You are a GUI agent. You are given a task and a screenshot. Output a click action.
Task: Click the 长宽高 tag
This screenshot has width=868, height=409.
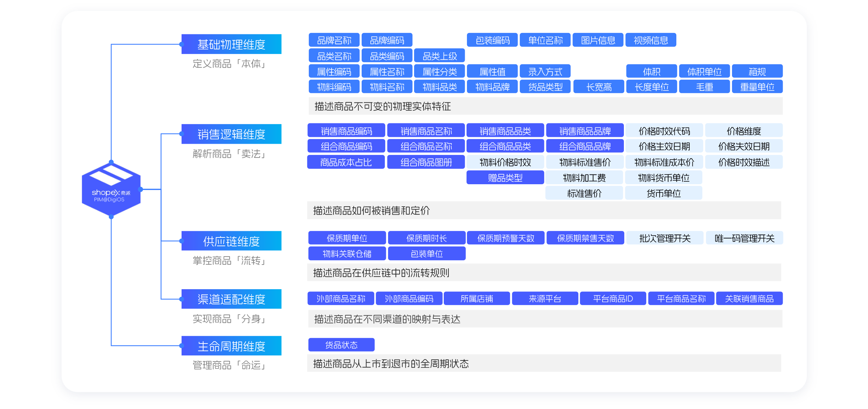(x=599, y=87)
